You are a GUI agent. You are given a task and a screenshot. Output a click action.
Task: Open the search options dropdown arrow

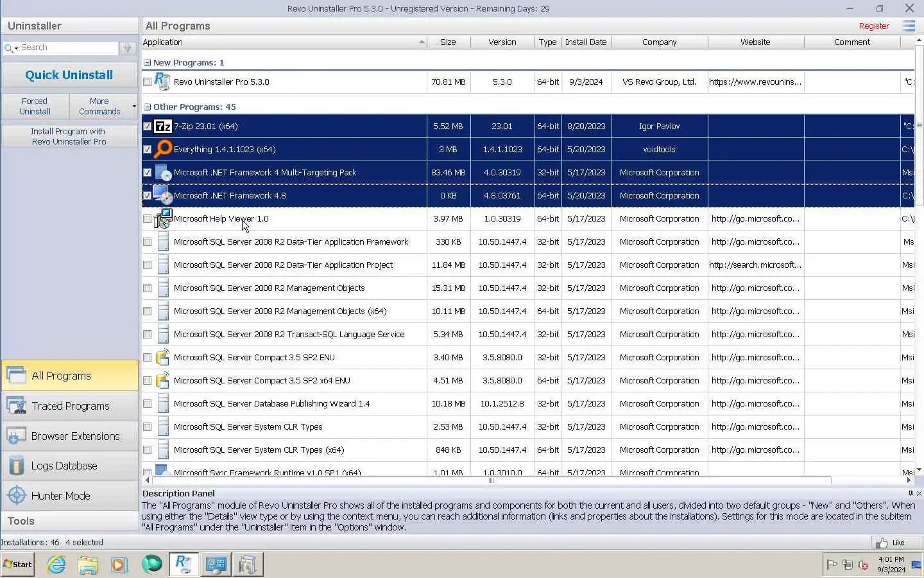click(17, 48)
